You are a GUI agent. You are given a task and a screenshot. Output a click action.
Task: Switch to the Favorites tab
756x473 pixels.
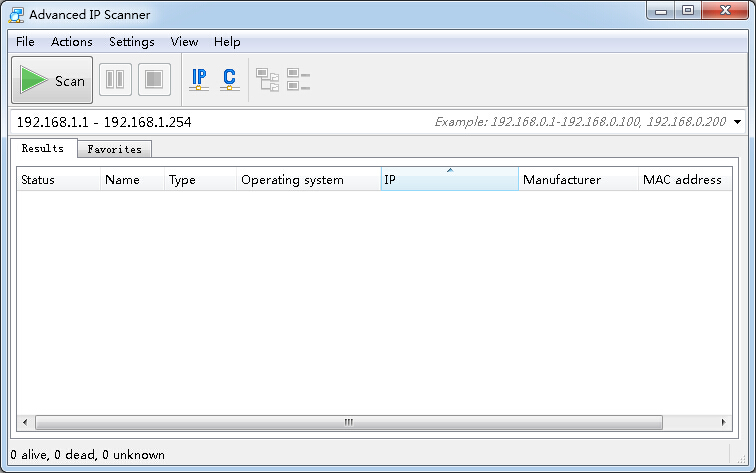(114, 149)
